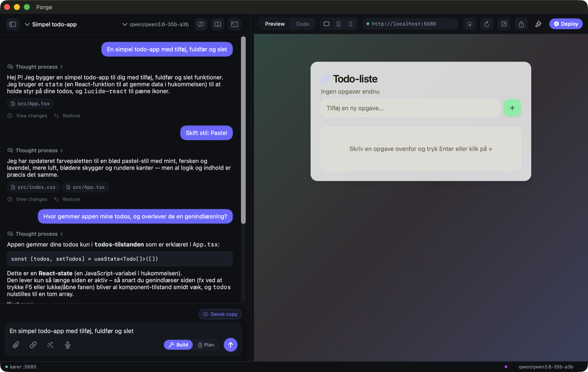Select the desktop viewport size
Viewport: 588px width, 372px height.
tap(326, 24)
